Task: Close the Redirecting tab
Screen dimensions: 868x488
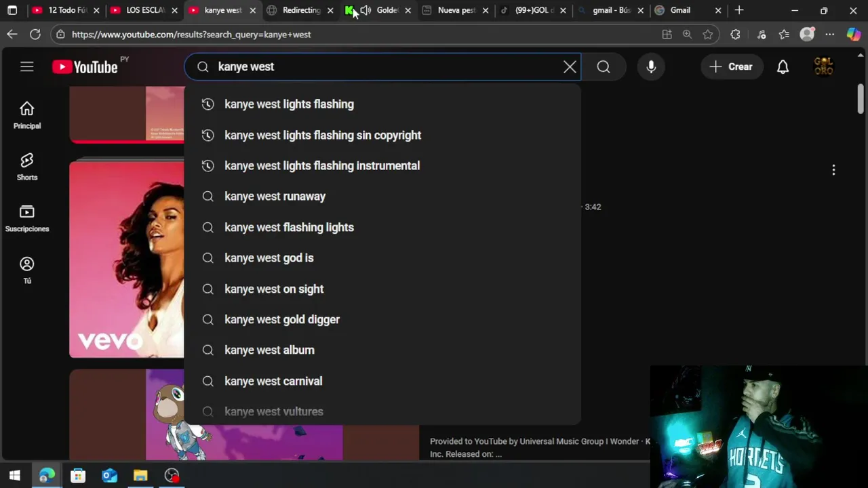Action: coord(330,10)
